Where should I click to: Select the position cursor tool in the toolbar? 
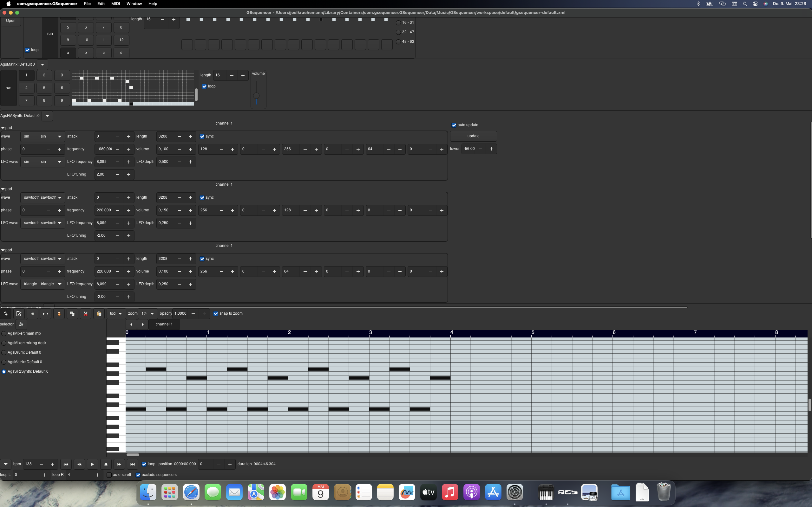[x=5, y=313]
